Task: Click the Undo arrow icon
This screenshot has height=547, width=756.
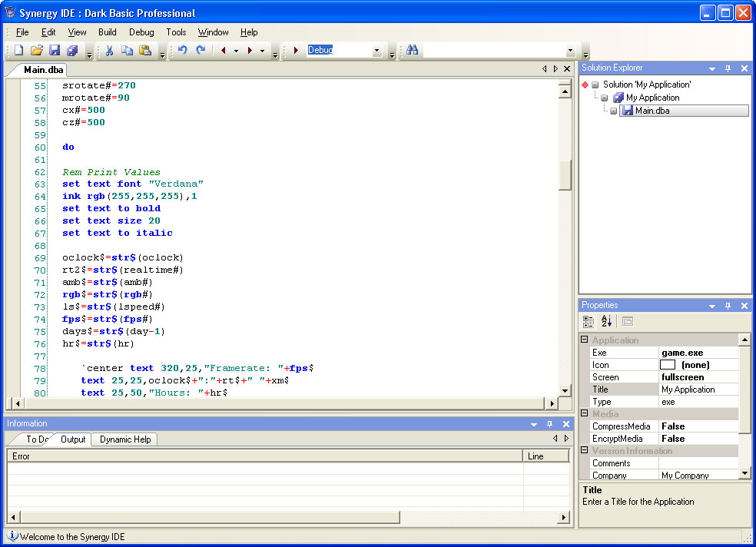Action: (x=182, y=51)
